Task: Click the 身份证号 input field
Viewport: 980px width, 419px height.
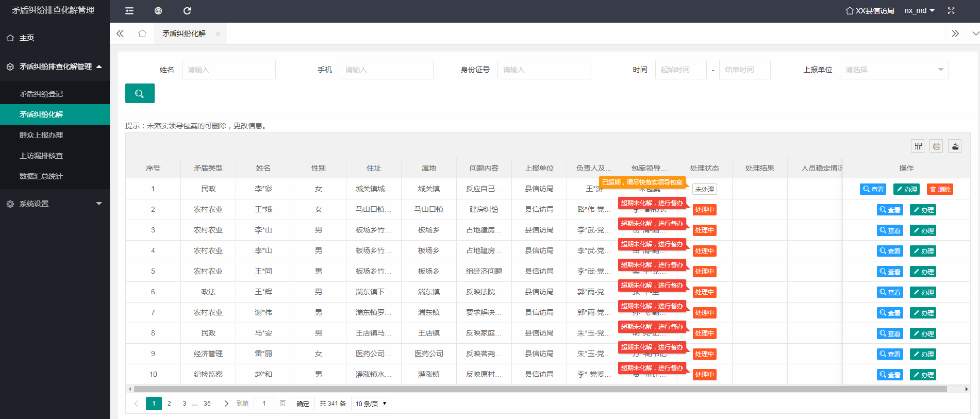Action: tap(544, 70)
